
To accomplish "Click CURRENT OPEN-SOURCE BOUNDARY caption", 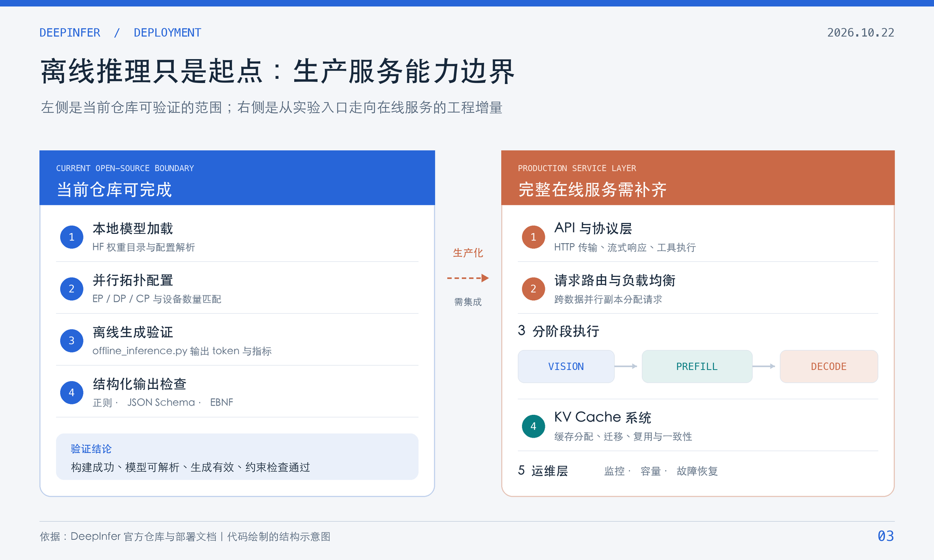I will tap(125, 169).
